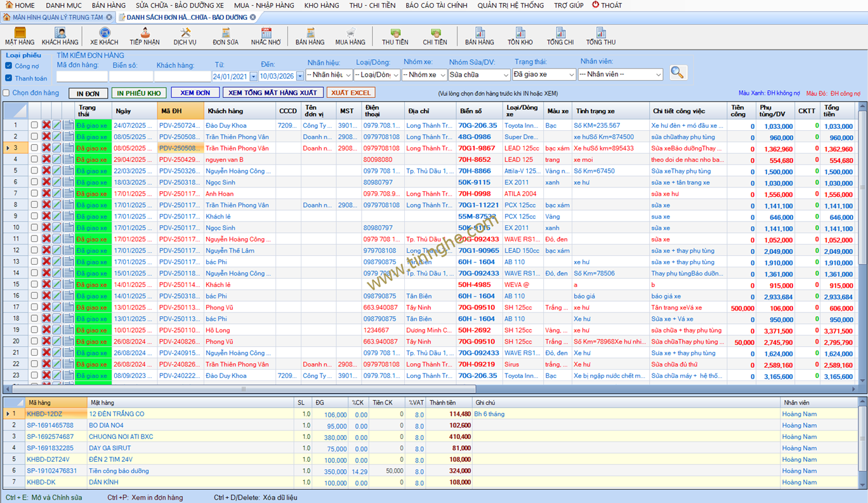
Task: Uncheck the Công nợ checkbox
Action: [x=9, y=65]
